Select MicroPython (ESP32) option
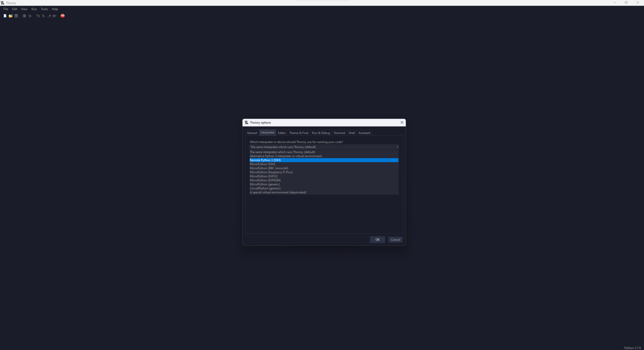Image resolution: width=644 pixels, height=350 pixels. click(x=324, y=176)
